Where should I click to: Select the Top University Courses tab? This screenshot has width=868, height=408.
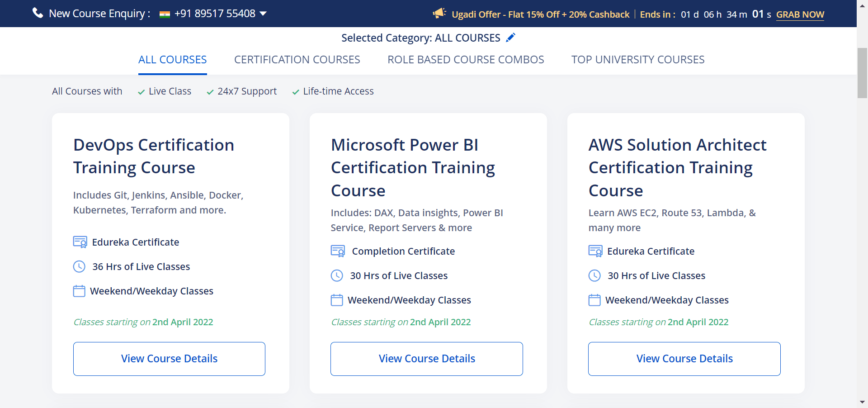pos(637,60)
